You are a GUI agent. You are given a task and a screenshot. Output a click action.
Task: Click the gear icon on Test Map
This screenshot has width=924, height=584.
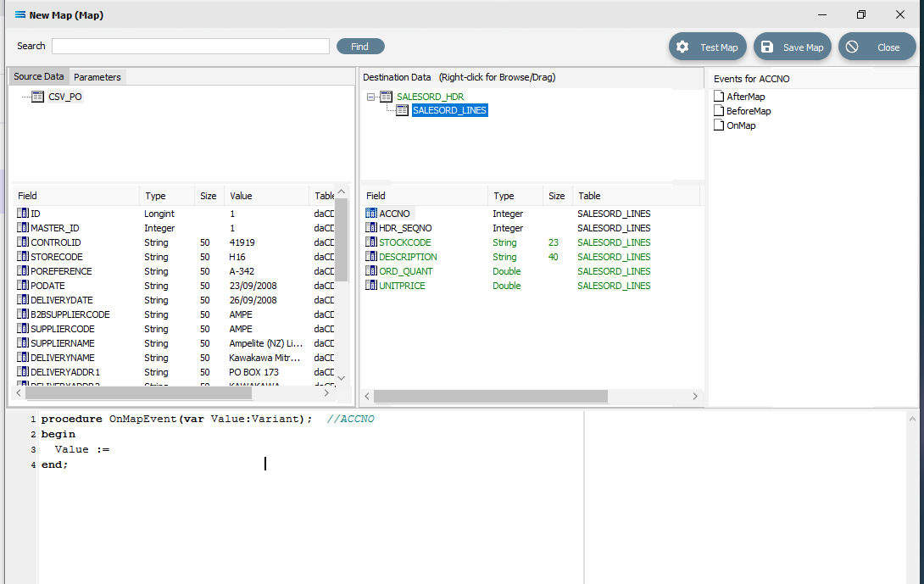click(x=682, y=47)
